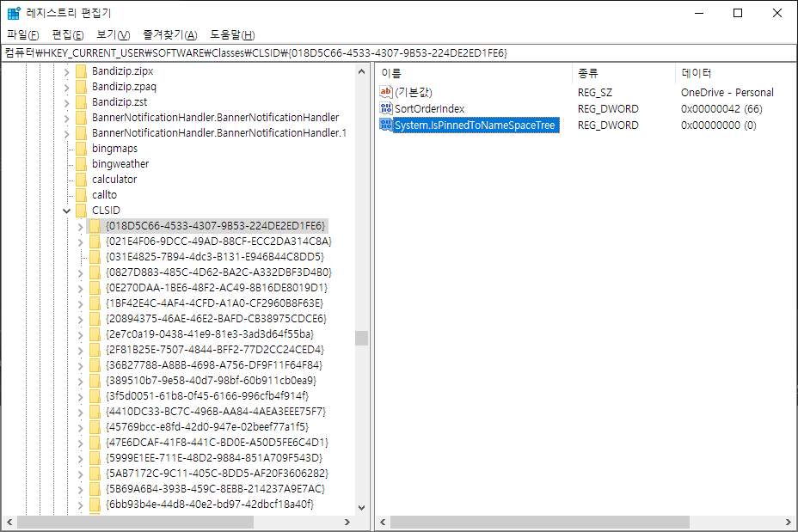Click the Registry Editor app icon in title bar

tap(14, 13)
